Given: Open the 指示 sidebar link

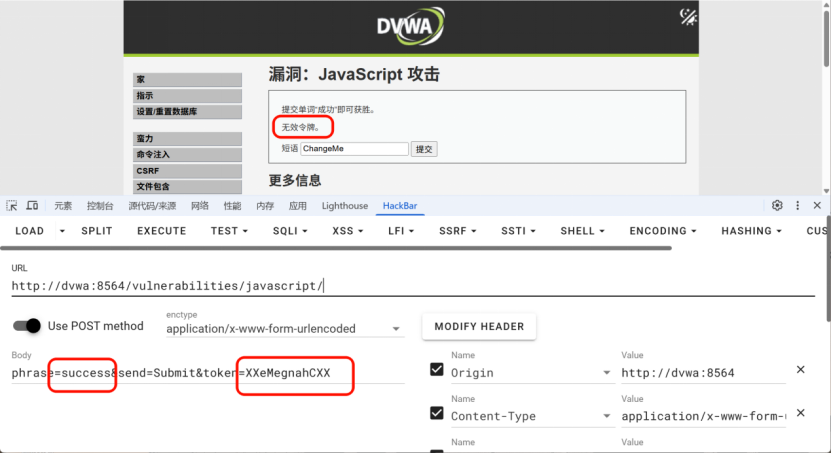Looking at the screenshot, I should tap(188, 95).
